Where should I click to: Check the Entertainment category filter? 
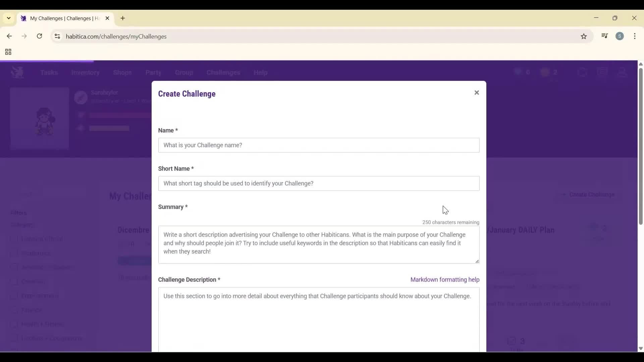coord(14,296)
